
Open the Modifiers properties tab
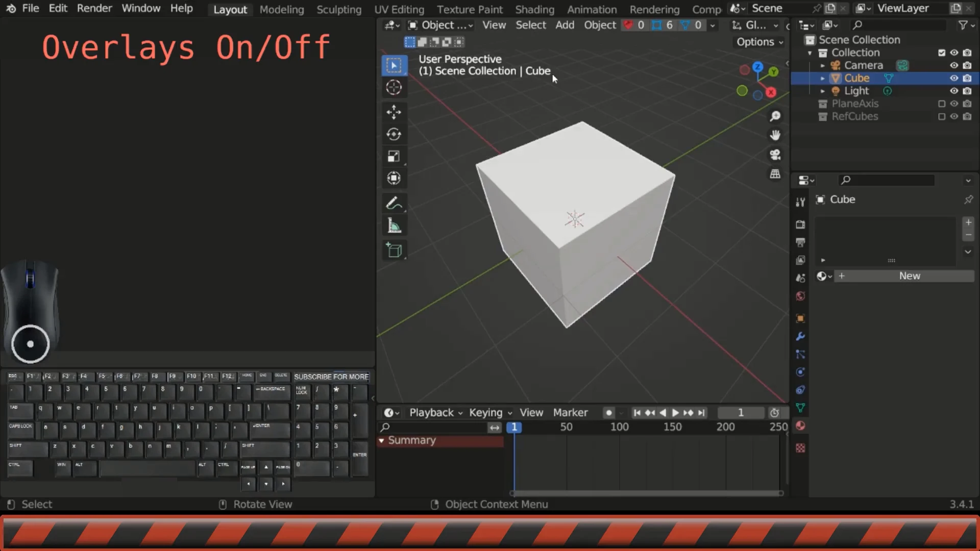(x=800, y=336)
